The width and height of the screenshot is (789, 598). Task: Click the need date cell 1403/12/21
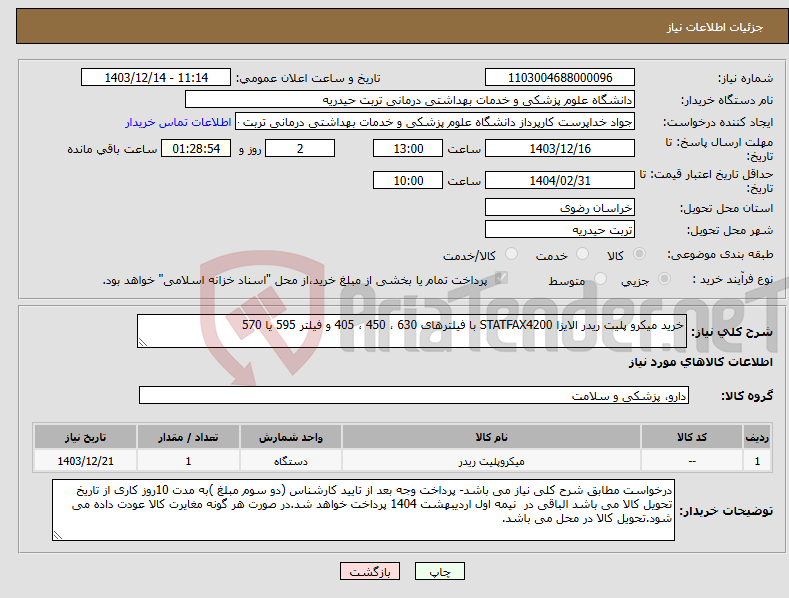[86, 461]
